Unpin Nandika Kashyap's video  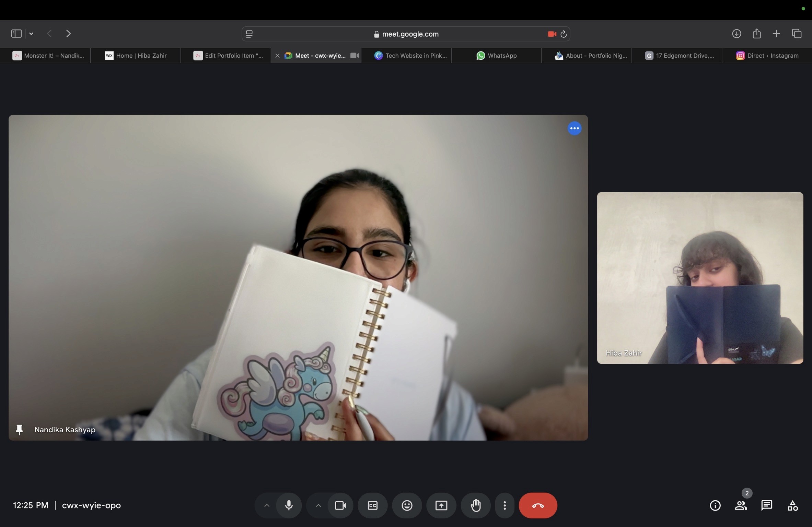tap(19, 430)
